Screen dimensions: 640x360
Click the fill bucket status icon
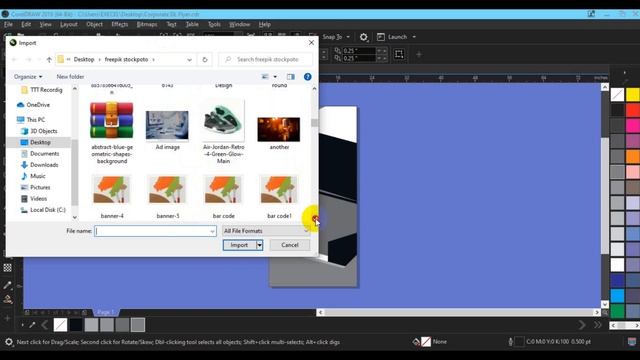click(x=416, y=342)
